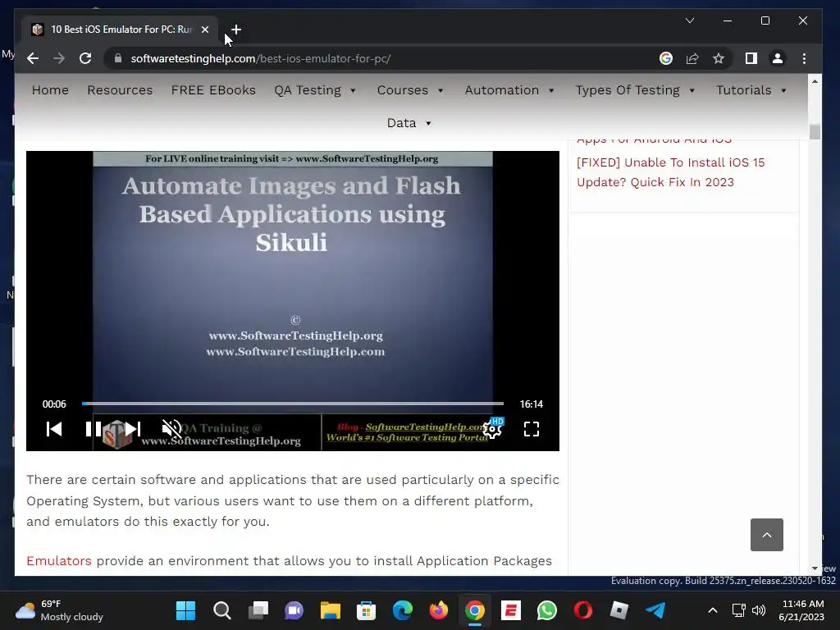
Task: Expand the Courses dropdown arrow
Action: coord(441,90)
